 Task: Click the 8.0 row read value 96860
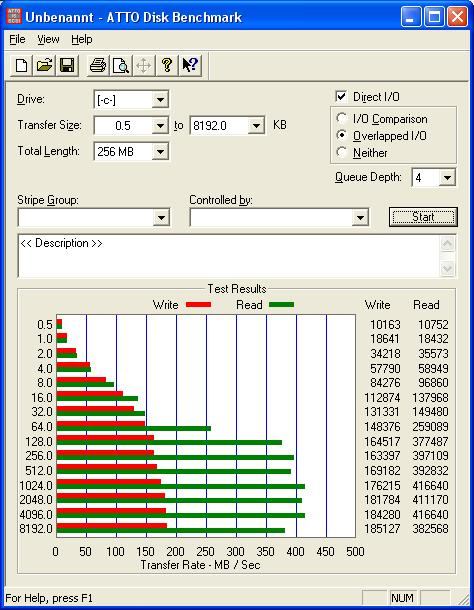click(x=433, y=382)
